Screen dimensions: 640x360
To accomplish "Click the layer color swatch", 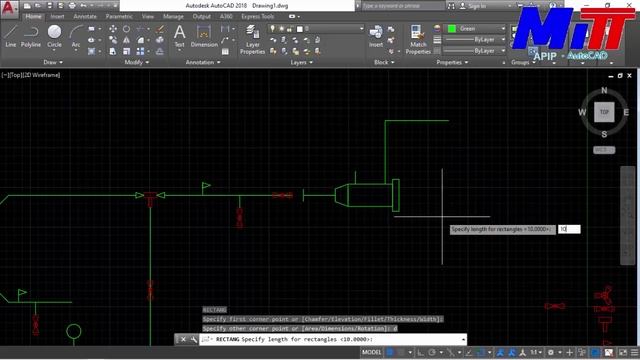I will coord(300,29).
